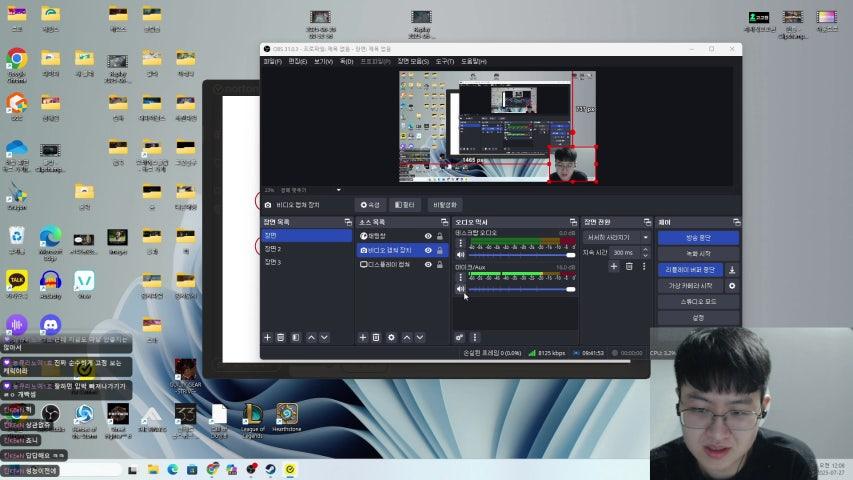
Task: Hide the 채팅창 source with eye icon
Action: (x=428, y=236)
